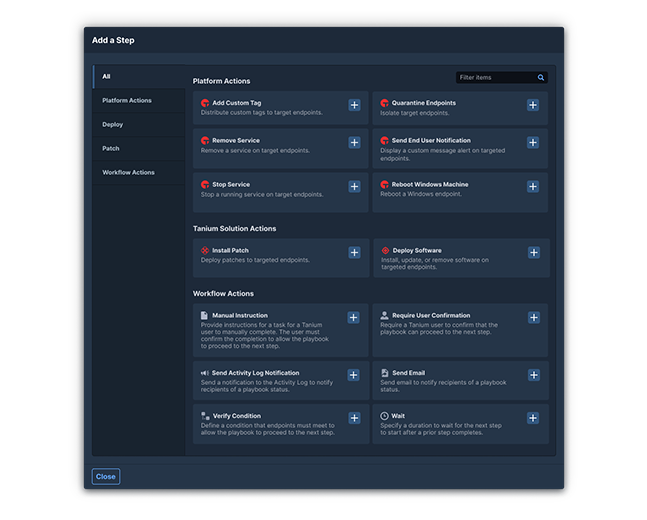This screenshot has height=520, width=647.
Task: Click the Send End User Notification title
Action: (431, 140)
